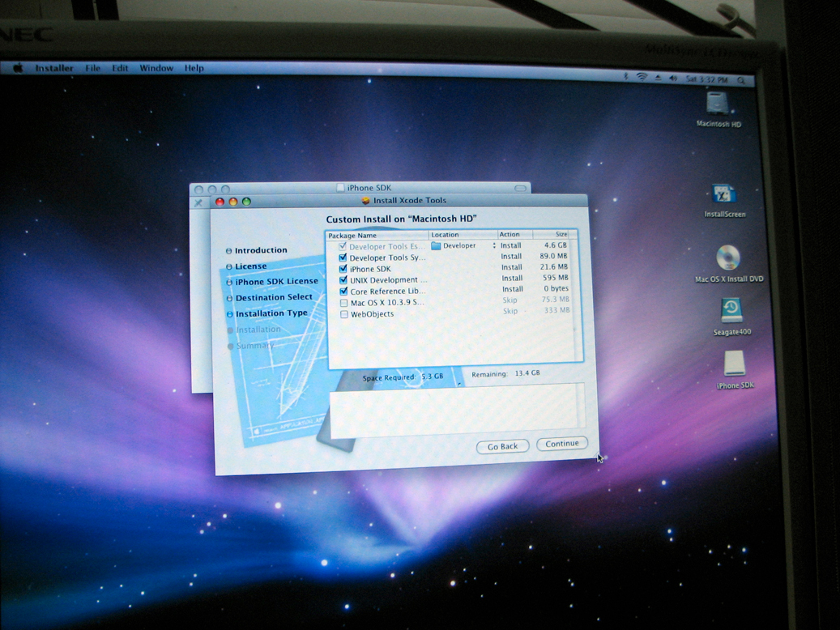The width and height of the screenshot is (840, 630).
Task: Open the Developer location dropdown
Action: 464,245
